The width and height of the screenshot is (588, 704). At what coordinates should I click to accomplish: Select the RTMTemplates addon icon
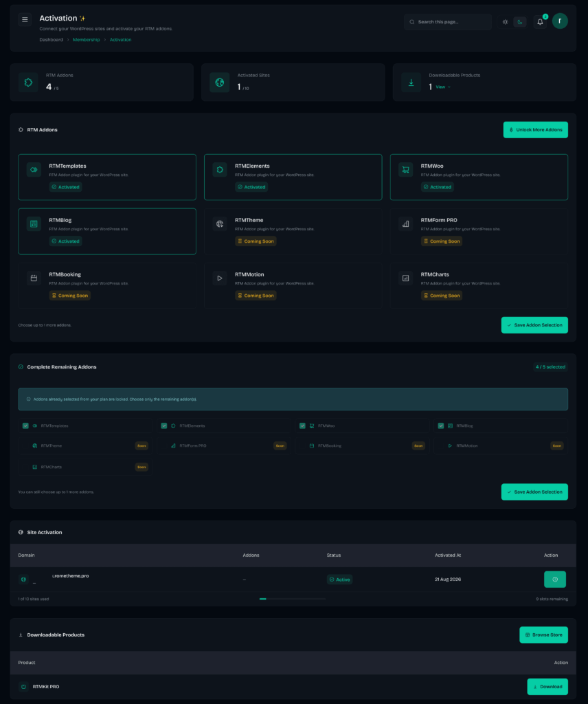point(34,170)
